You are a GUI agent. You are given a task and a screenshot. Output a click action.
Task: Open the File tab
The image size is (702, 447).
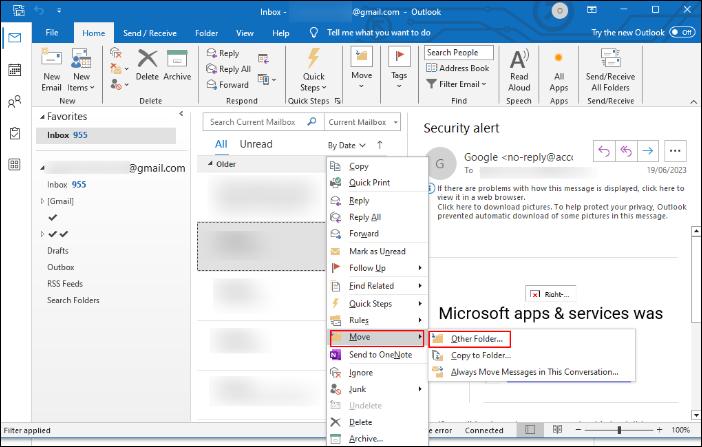click(52, 33)
